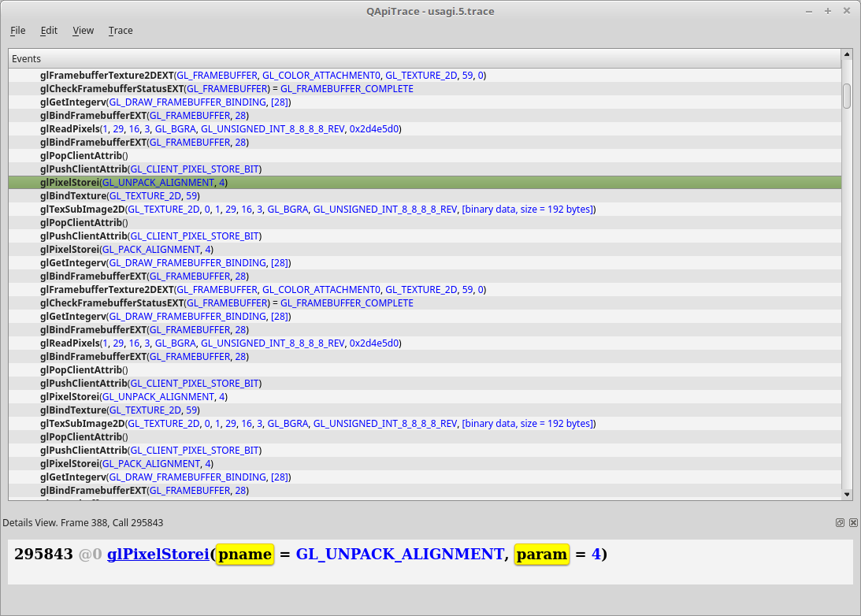Close the Details View panel
The width and height of the screenshot is (861, 616).
[853, 523]
